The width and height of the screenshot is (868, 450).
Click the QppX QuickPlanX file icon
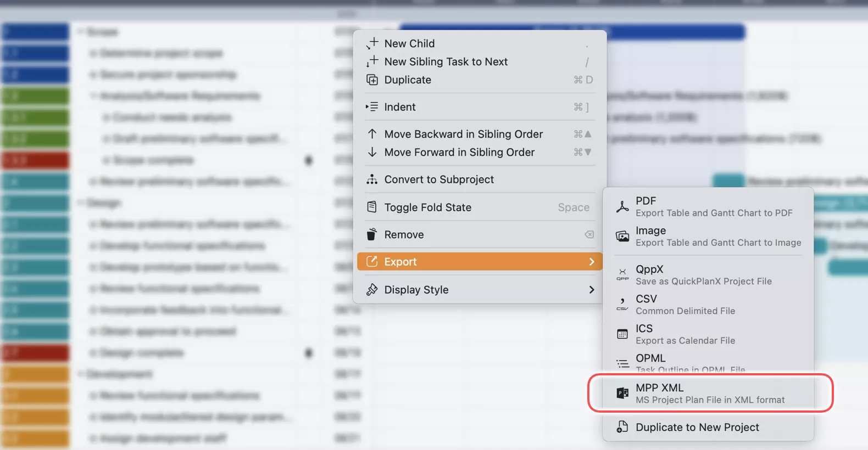pos(622,274)
